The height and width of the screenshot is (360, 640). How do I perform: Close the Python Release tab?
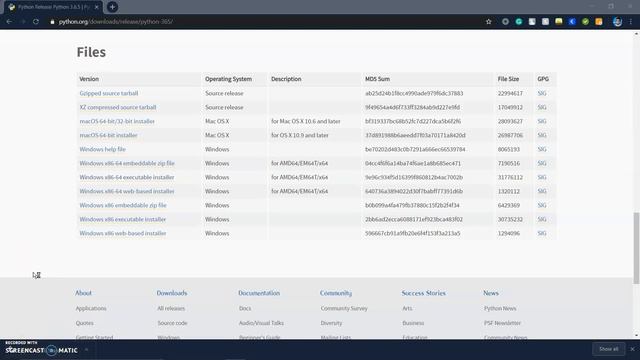tap(97, 7)
